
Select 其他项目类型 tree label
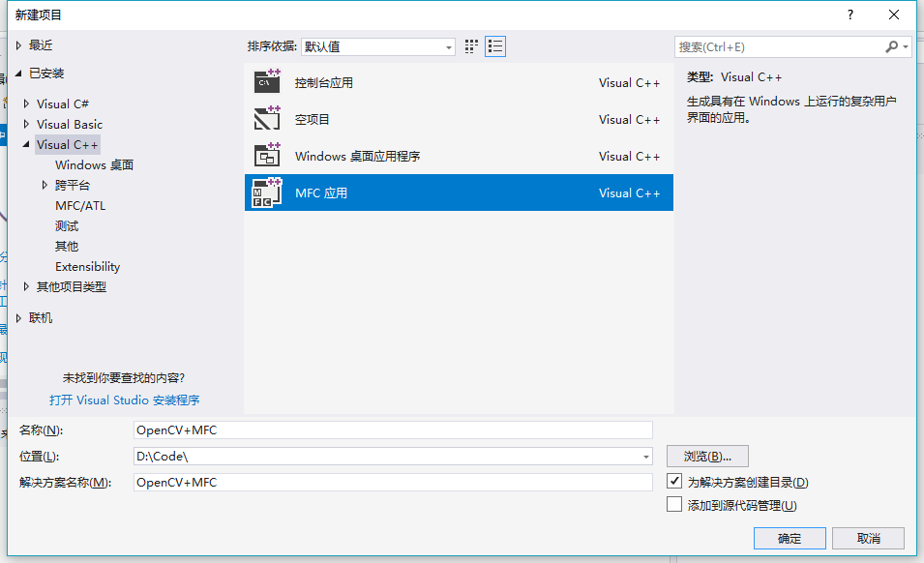pos(72,286)
